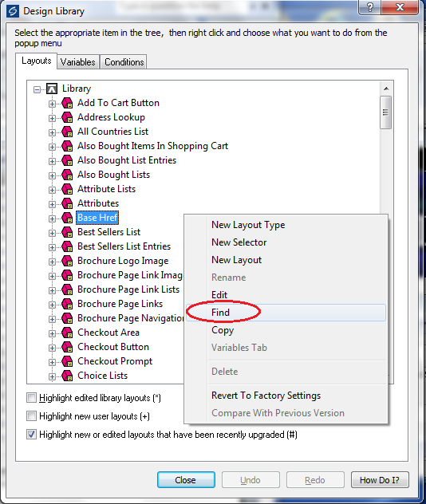Uncheck Highlight recently upgraded layouts checkbox
Screen dimensions: 426x504
pos(31,435)
